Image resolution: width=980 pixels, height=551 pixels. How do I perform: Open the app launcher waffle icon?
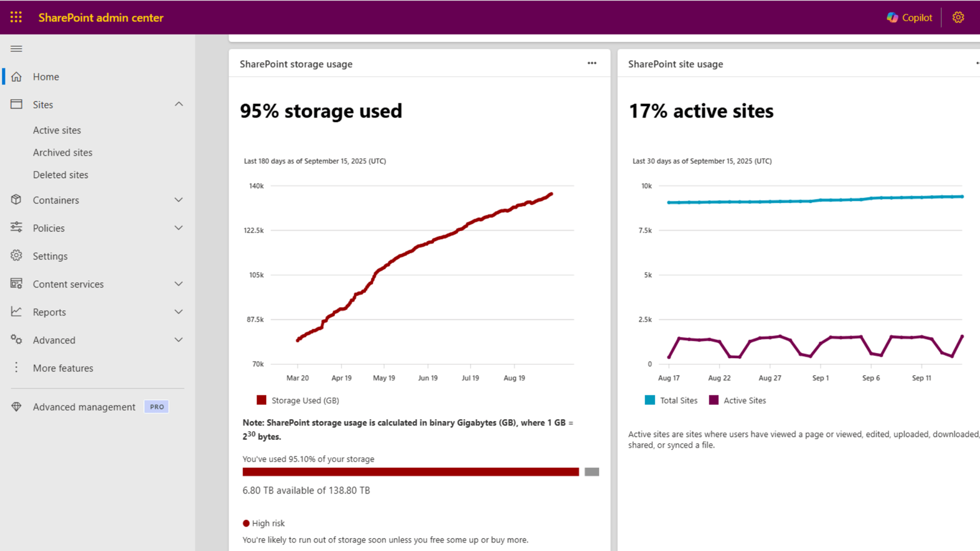(16, 18)
